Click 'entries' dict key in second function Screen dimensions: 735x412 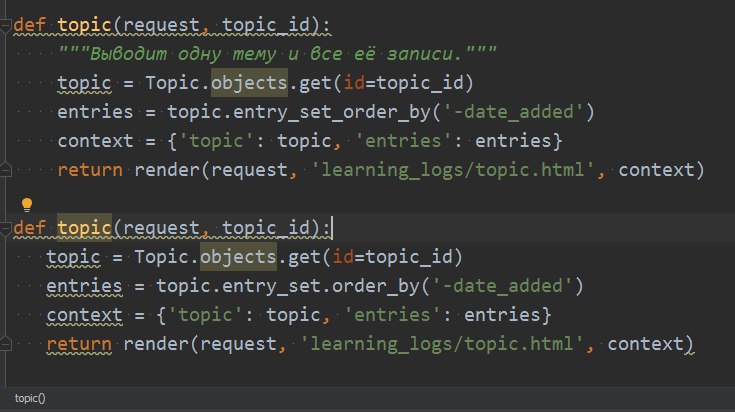coord(392,315)
